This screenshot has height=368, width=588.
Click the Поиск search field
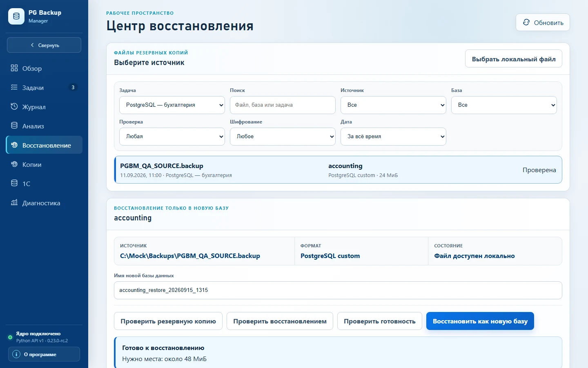283,105
